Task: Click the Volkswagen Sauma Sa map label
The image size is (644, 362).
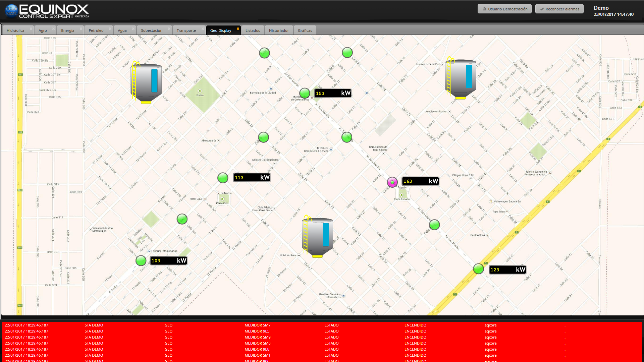Action: point(507,201)
